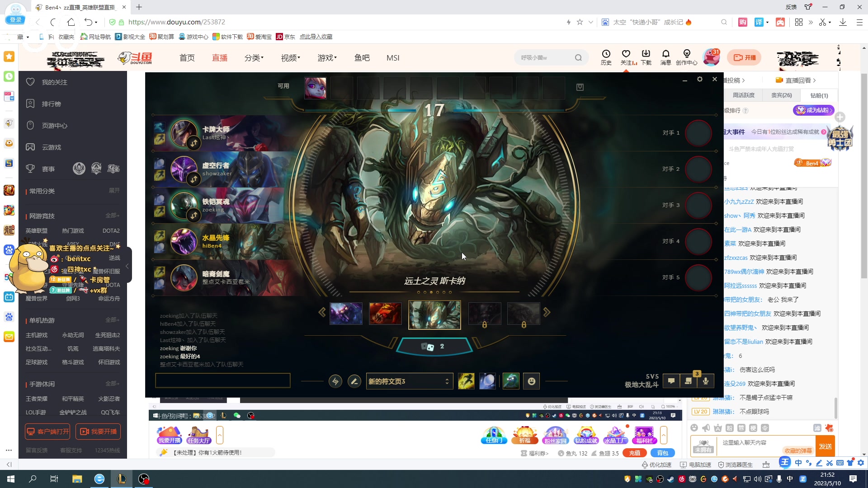Click the available bench champion portrait
Screen dimensions: 868x488
coord(315,88)
